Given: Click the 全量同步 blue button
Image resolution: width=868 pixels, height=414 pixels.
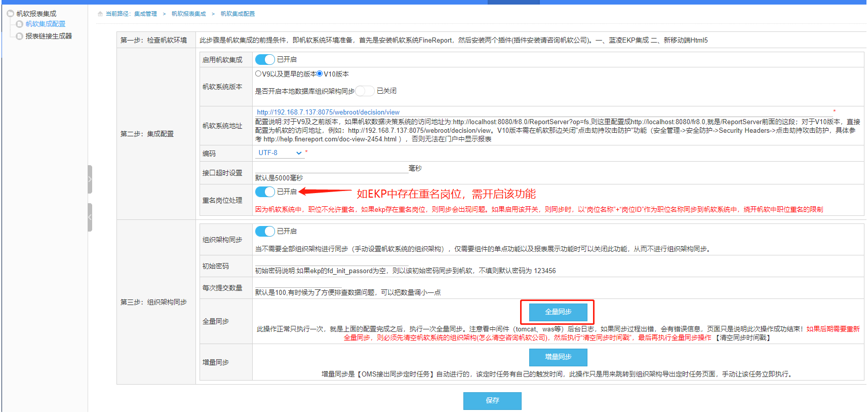Looking at the screenshot, I should [558, 312].
